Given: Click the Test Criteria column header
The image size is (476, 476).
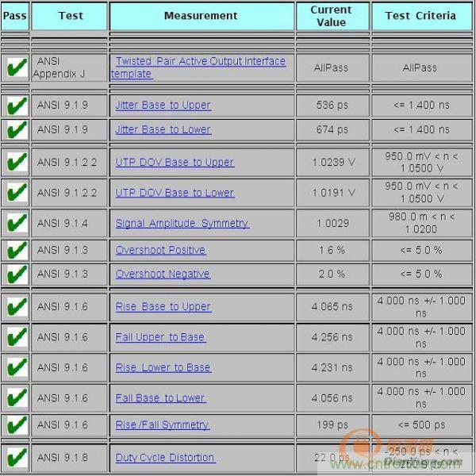Looking at the screenshot, I should pyautogui.click(x=420, y=16).
